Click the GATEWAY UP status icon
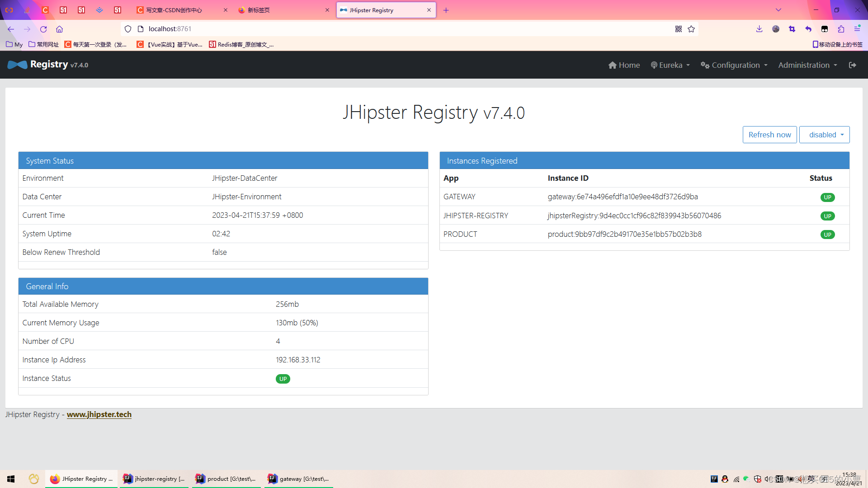 tap(827, 197)
